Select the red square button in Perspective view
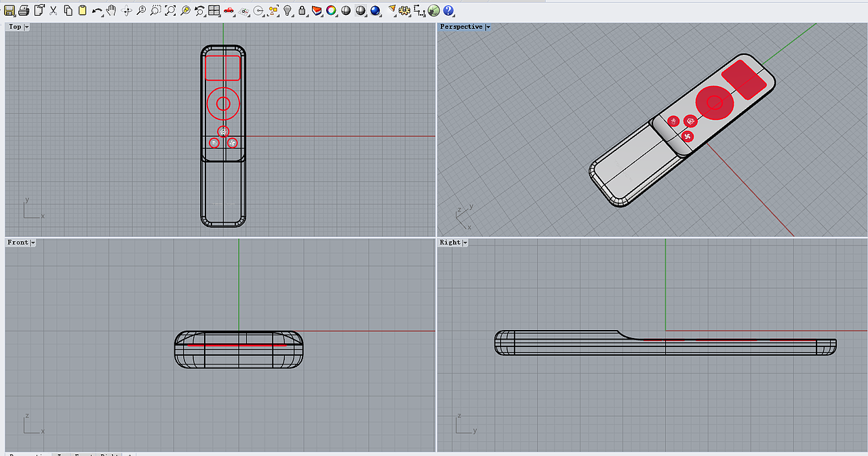 (x=744, y=79)
